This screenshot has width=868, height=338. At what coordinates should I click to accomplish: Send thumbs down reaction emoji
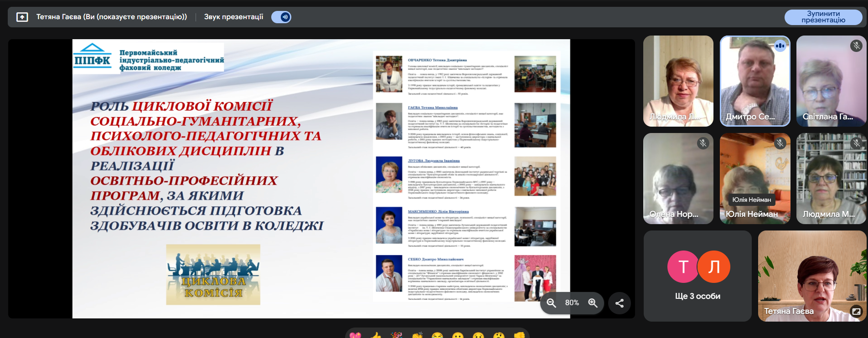[x=519, y=335]
